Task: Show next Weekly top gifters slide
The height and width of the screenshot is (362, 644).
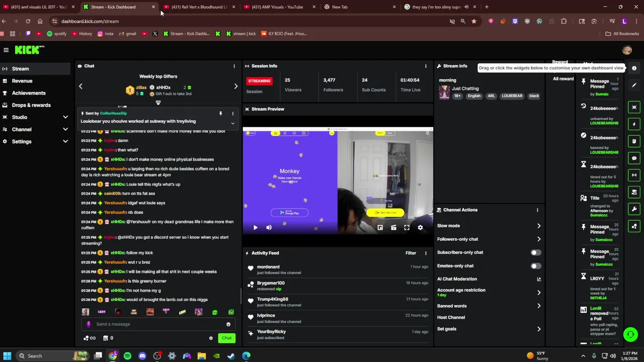Action: click(x=236, y=86)
